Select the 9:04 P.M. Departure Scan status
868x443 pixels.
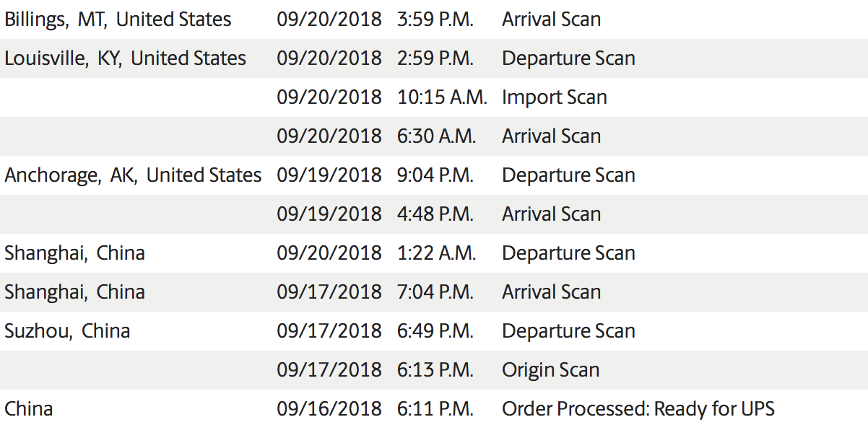click(x=569, y=175)
